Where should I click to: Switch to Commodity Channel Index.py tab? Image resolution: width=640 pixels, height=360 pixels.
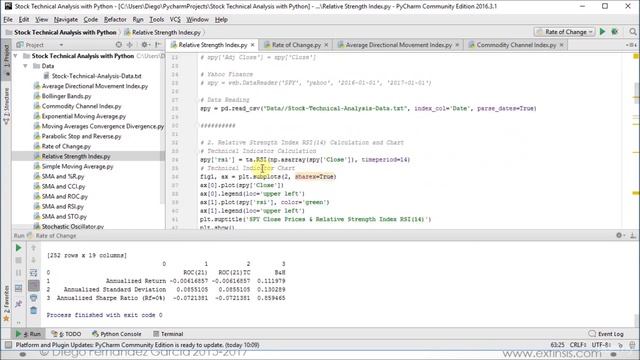pyautogui.click(x=516, y=45)
